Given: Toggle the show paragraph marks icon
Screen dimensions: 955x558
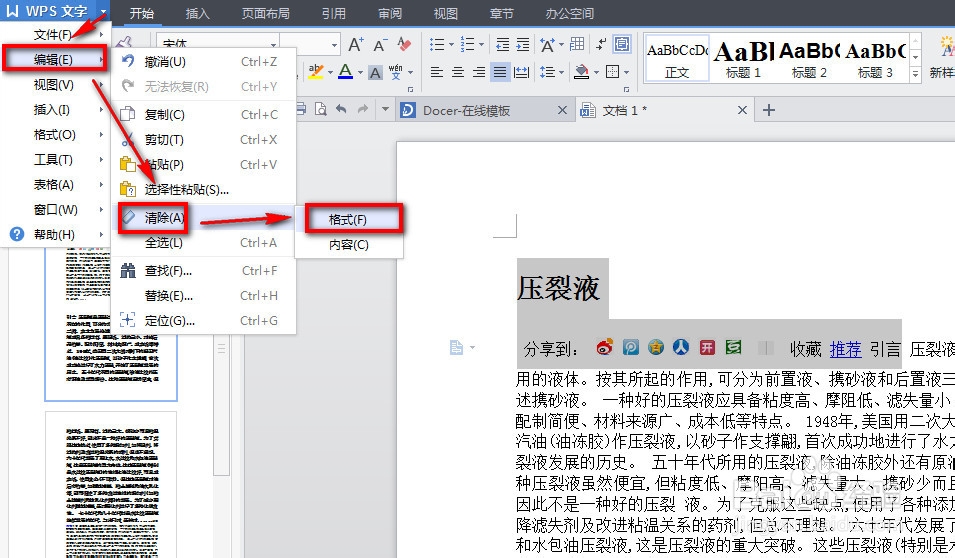Looking at the screenshot, I should pos(601,44).
